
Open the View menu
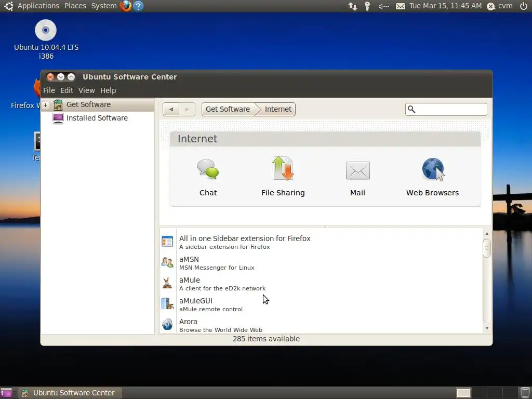click(87, 90)
